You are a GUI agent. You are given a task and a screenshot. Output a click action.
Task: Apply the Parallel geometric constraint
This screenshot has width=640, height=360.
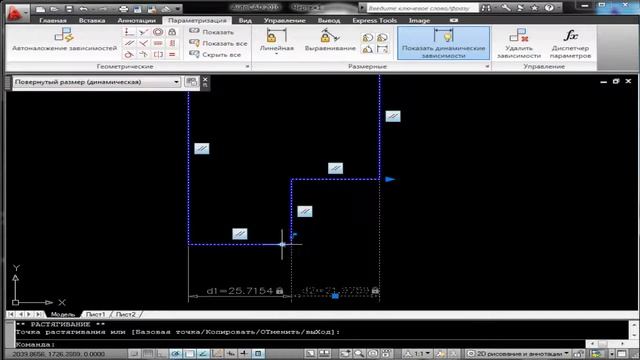tap(129, 43)
